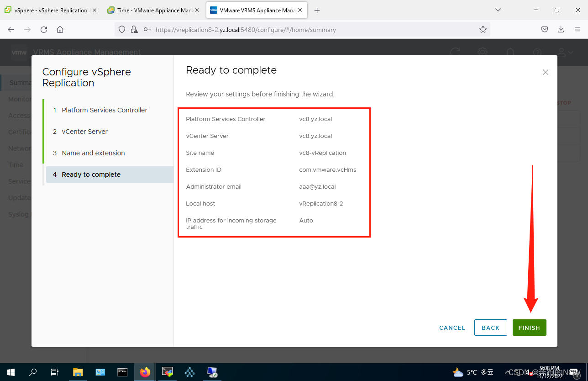Click the help icon in VRMS header
The width and height of the screenshot is (588, 381).
[538, 52]
